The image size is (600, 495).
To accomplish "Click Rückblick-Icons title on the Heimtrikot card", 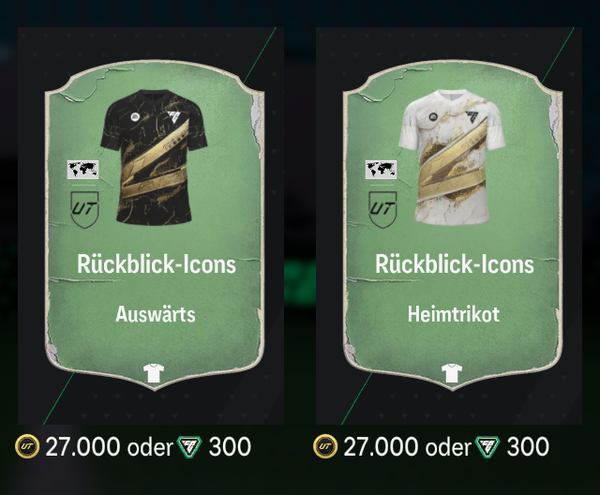I will [454, 264].
